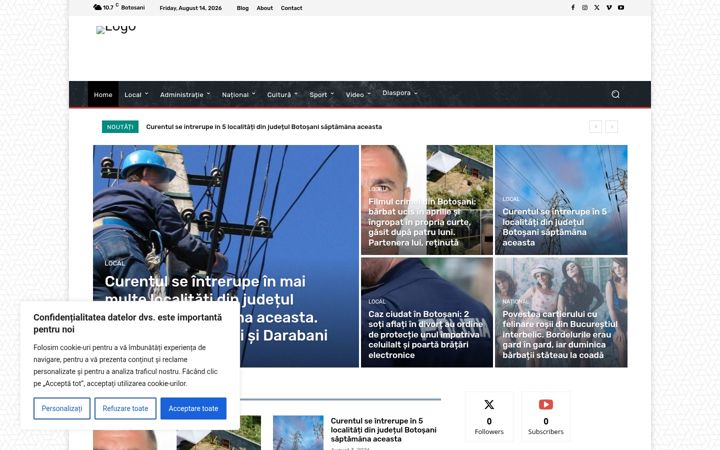Open the Personalizați cookie settings button
Screen dimensions: 720x450
click(x=62, y=408)
